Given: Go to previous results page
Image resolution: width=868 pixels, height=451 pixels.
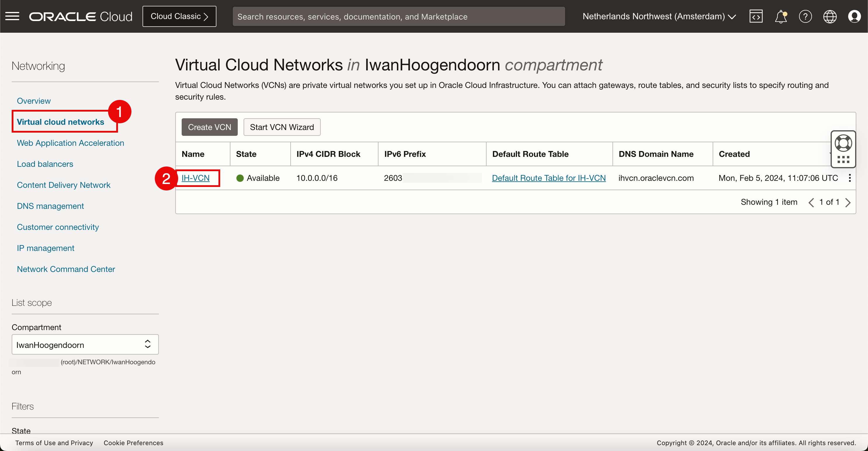Looking at the screenshot, I should [811, 202].
